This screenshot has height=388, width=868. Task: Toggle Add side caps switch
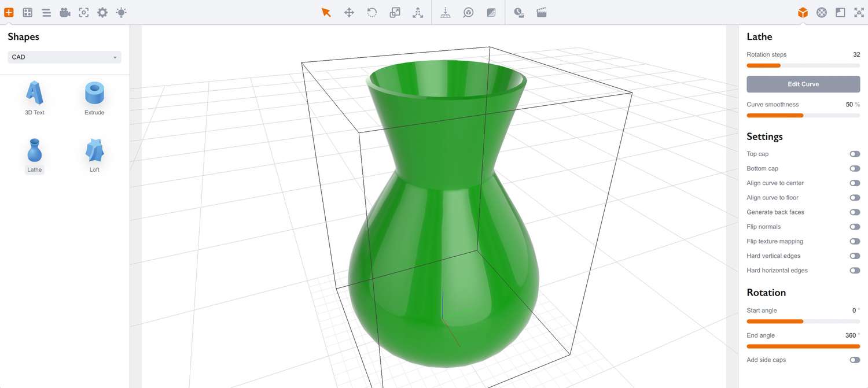click(x=855, y=360)
